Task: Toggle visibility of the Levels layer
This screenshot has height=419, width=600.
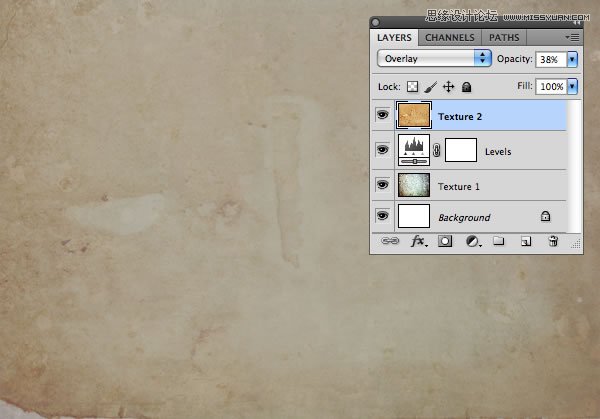Action: [382, 151]
